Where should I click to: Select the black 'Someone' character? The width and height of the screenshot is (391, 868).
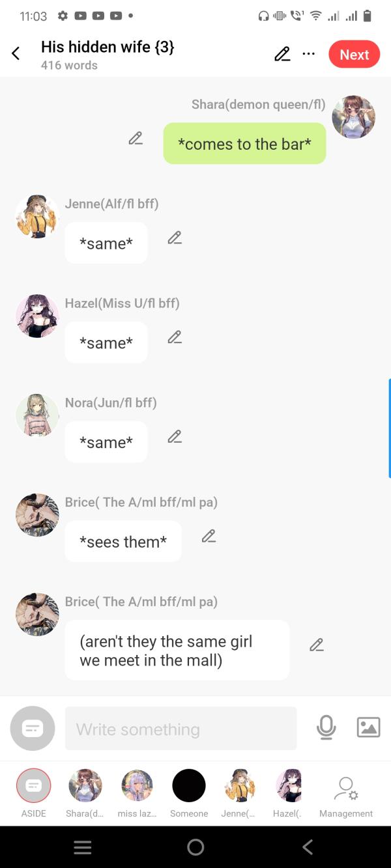(x=189, y=793)
